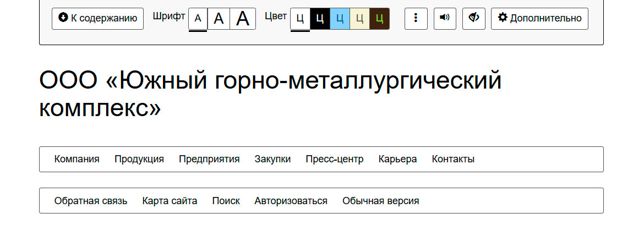Select the small font size A
The height and width of the screenshot is (230, 644).
pos(198,19)
